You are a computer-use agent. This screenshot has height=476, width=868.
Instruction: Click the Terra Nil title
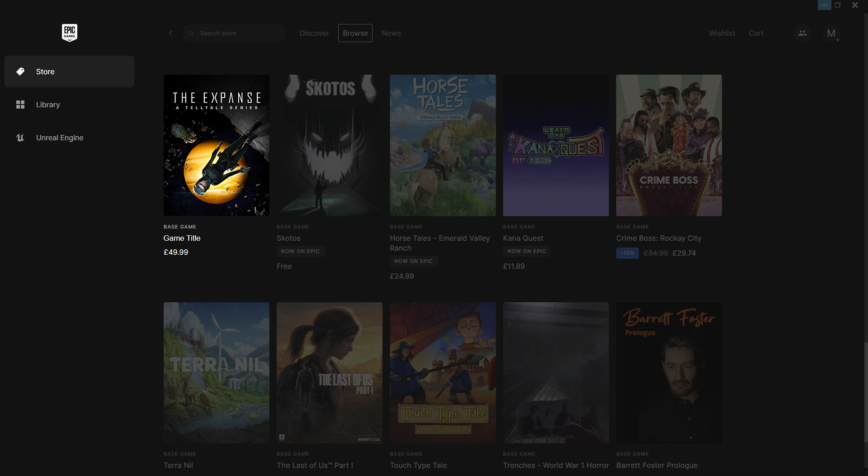coord(178,465)
